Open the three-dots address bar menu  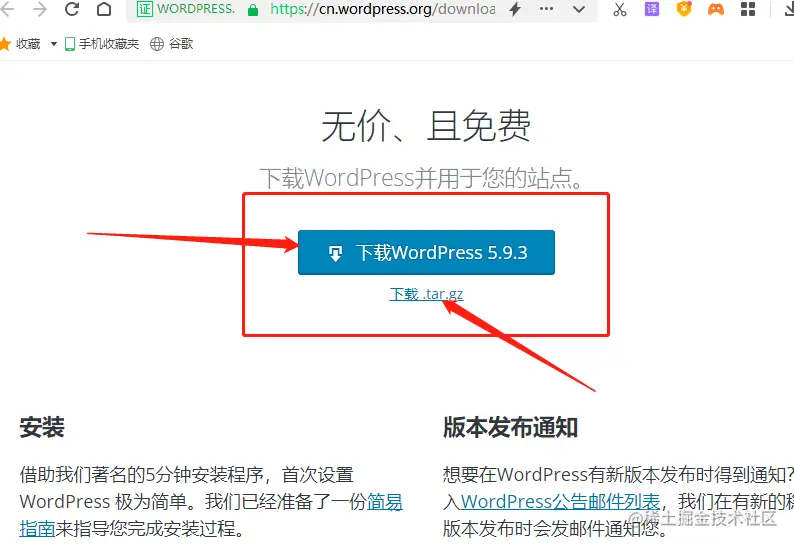pos(546,9)
